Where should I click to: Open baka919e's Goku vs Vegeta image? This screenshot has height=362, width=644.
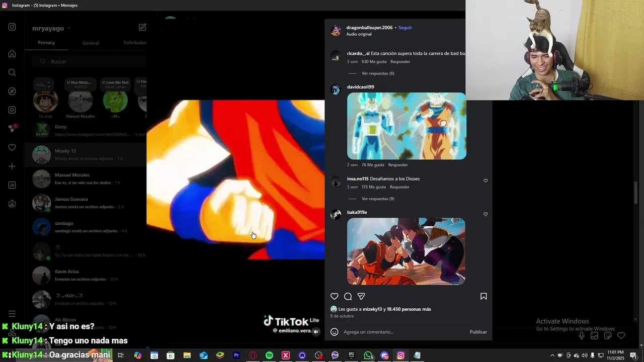coord(406,251)
